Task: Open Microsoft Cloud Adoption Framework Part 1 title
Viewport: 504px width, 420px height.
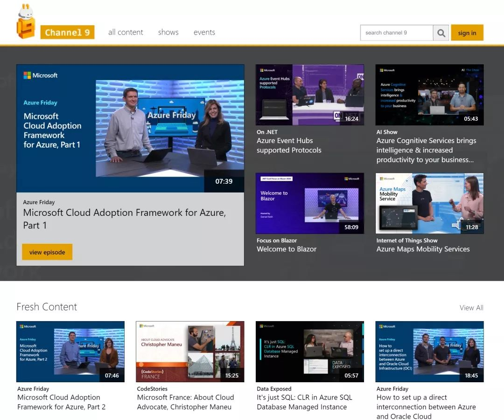Action: (125, 219)
